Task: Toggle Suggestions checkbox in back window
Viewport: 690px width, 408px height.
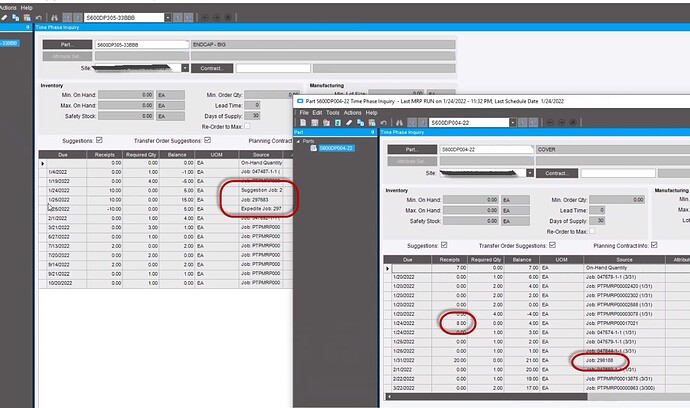Action: (99, 140)
